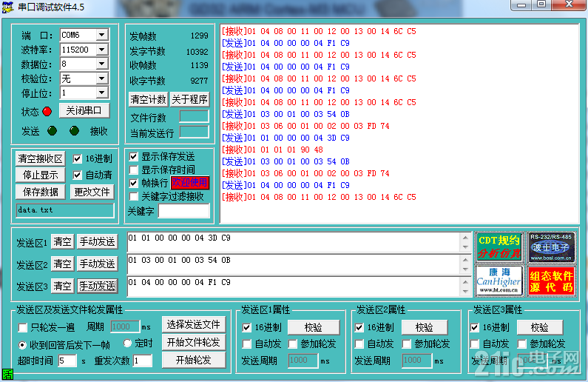The image size is (588, 382).
Task: Click 发送区2 text box with 54 0B
Action: point(294,264)
